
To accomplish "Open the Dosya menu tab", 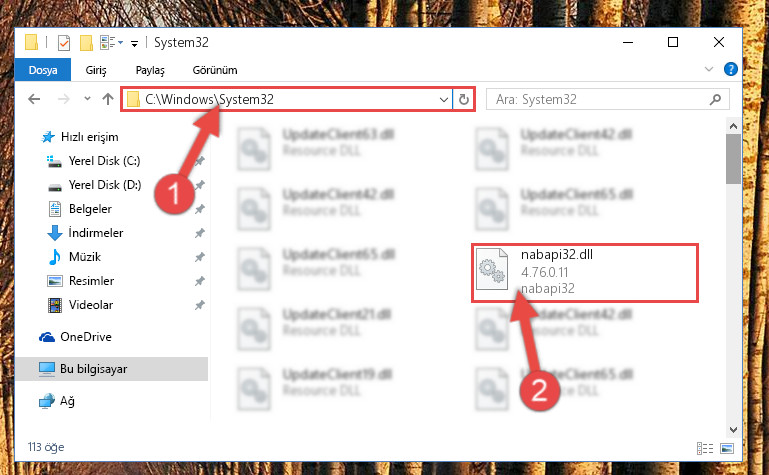I will (x=43, y=70).
